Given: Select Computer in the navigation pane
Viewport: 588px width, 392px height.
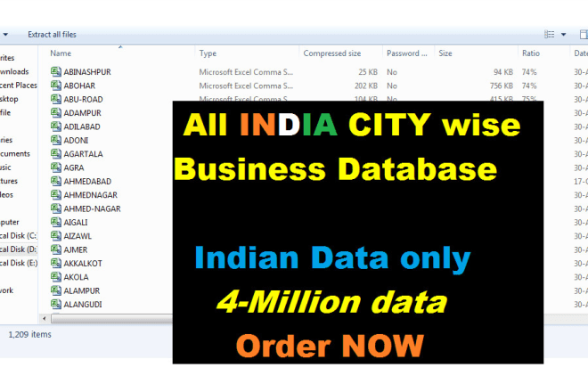Looking at the screenshot, I should click(x=10, y=222).
